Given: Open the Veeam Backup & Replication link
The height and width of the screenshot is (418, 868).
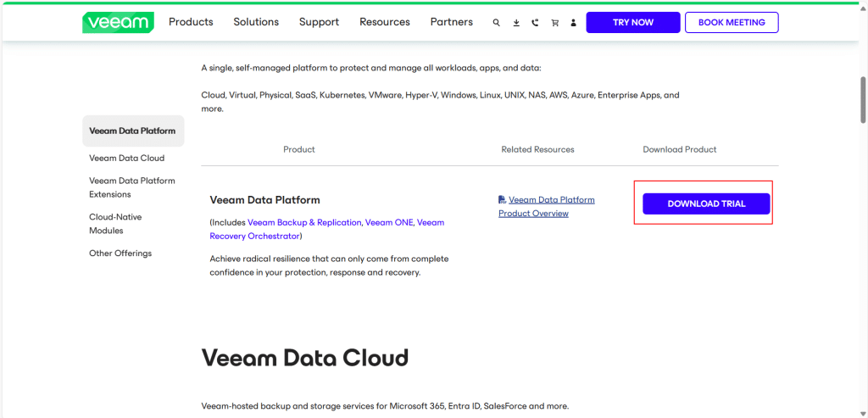Looking at the screenshot, I should click(x=304, y=222).
